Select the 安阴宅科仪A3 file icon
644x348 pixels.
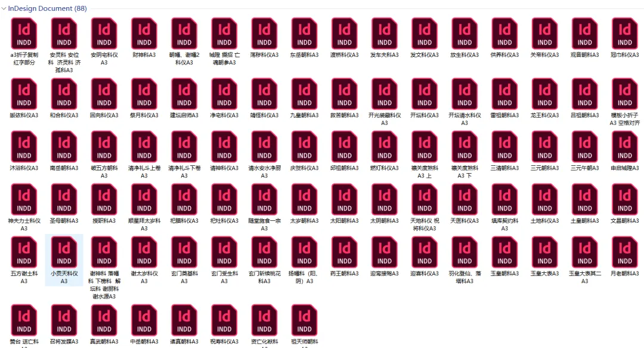point(104,33)
